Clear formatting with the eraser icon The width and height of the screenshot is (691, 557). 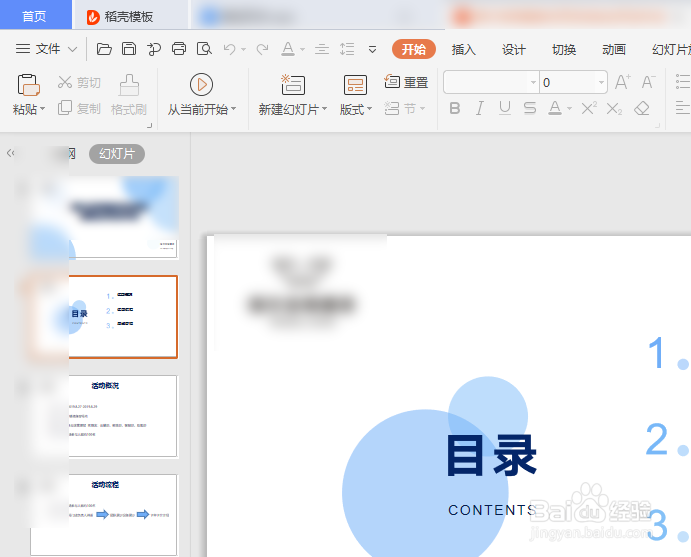(x=642, y=108)
